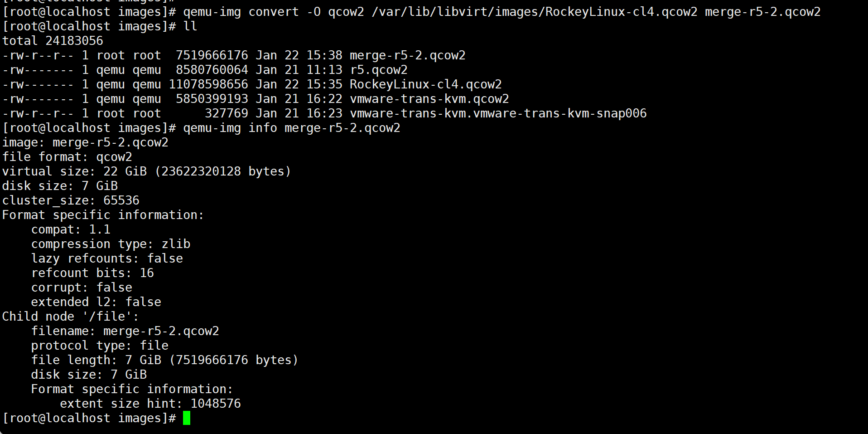Click the r5.qcow2 filename in the listing
Image resolution: width=868 pixels, height=434 pixels.
pos(378,70)
